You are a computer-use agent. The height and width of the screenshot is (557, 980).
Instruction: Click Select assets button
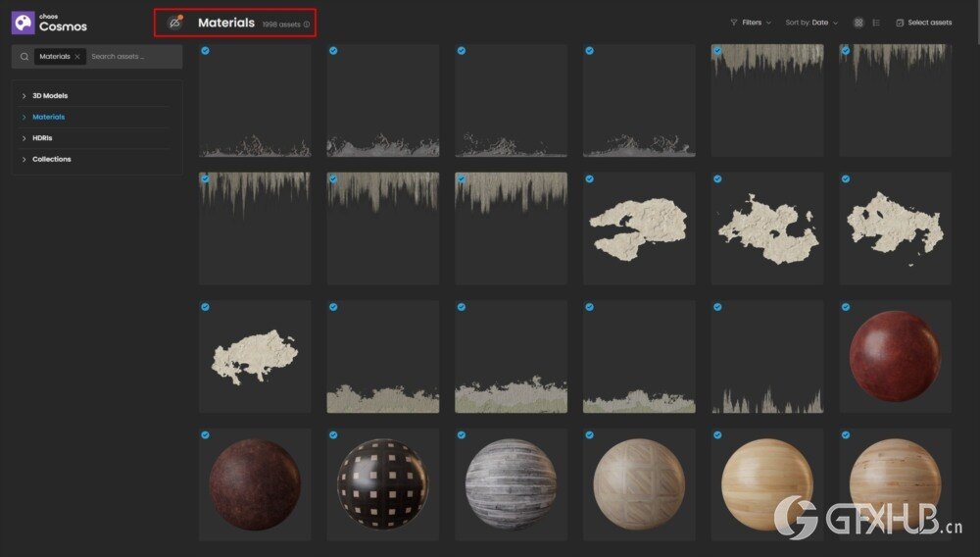924,23
